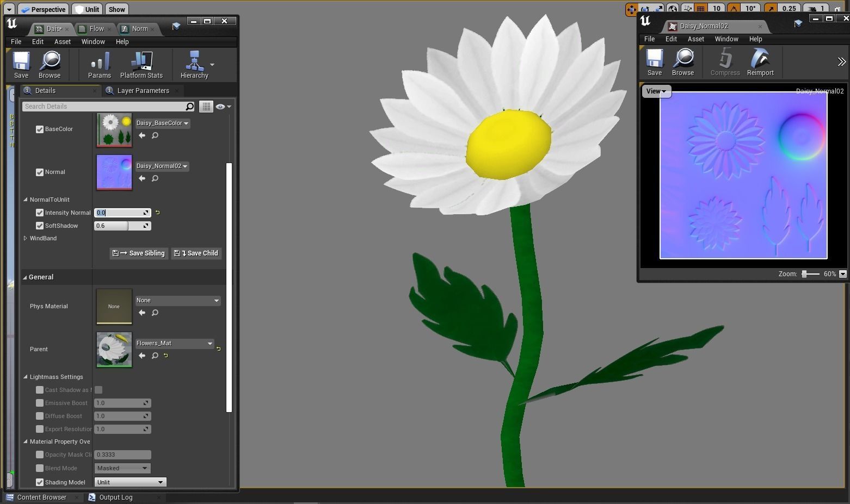Expand the WindBand parameter group
850x504 pixels.
pyautogui.click(x=26, y=238)
